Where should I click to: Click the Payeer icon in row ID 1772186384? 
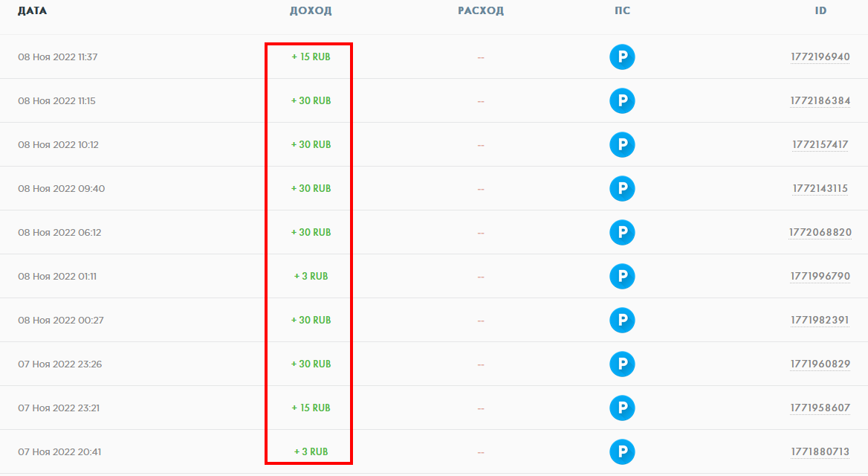point(622,101)
